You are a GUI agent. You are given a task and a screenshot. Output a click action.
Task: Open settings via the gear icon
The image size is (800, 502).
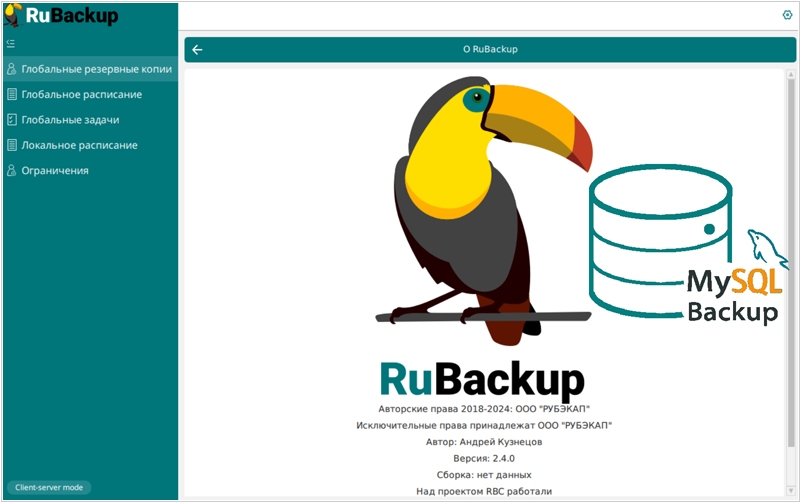[786, 15]
